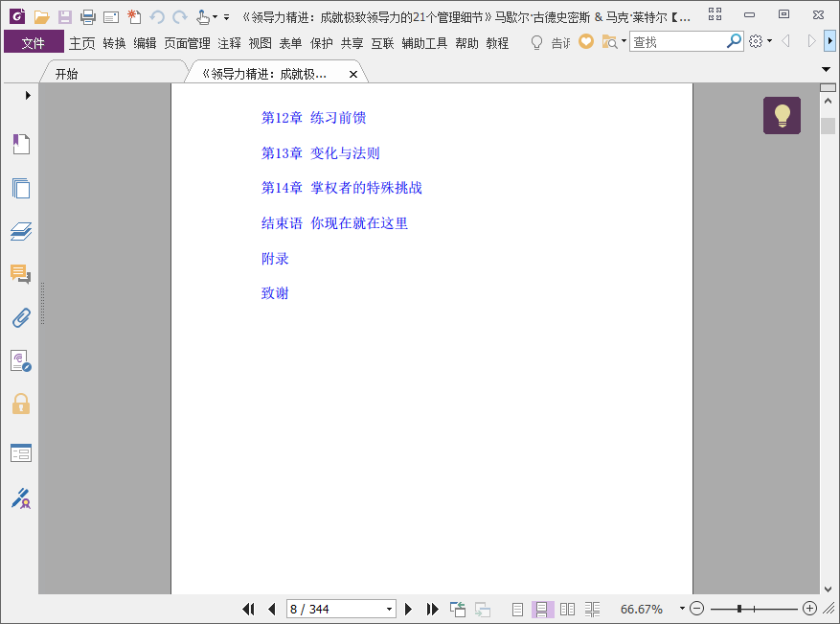Expand the navigation panel arrow
Screen dimensions: 840x624
point(28,96)
